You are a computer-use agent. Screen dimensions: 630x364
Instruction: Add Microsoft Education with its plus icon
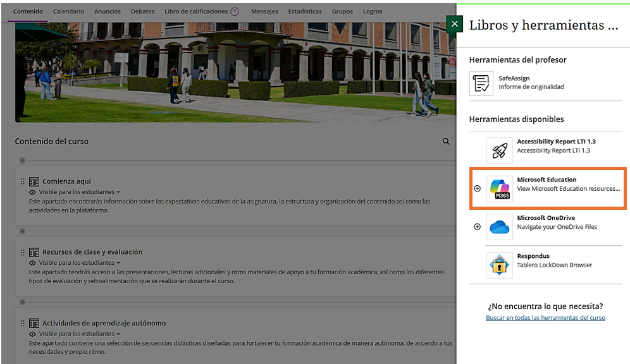point(478,188)
